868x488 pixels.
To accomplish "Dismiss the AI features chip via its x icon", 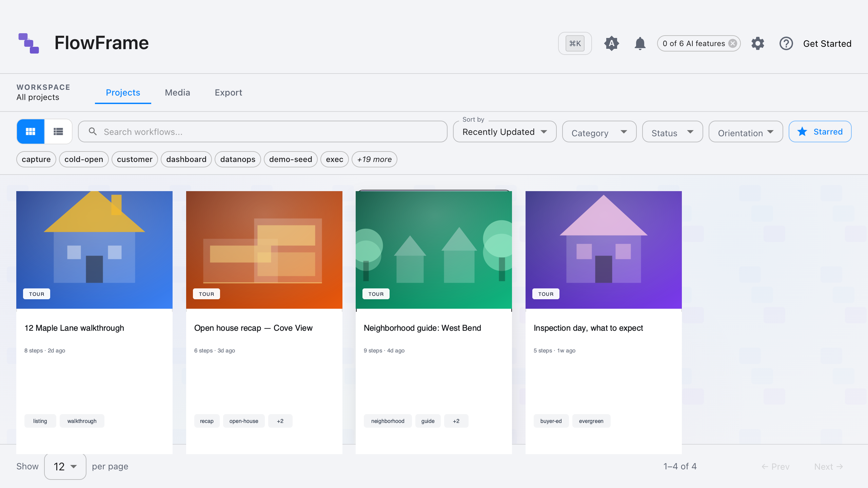I will [x=733, y=43].
